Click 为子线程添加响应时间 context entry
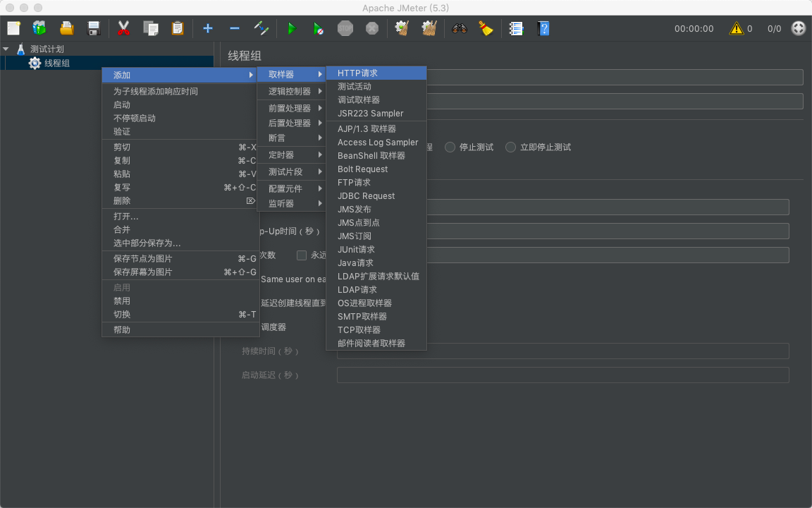The width and height of the screenshot is (812, 508). pyautogui.click(x=180, y=91)
